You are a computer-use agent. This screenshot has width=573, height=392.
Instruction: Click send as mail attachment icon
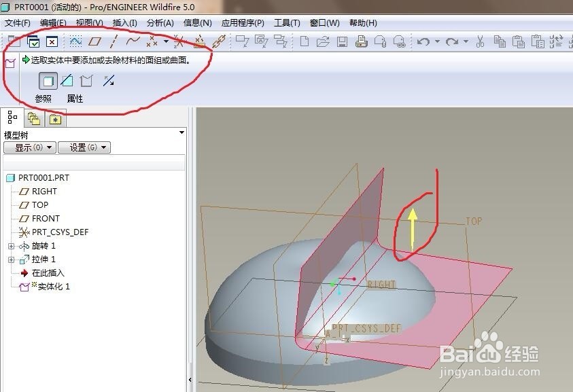coord(380,41)
